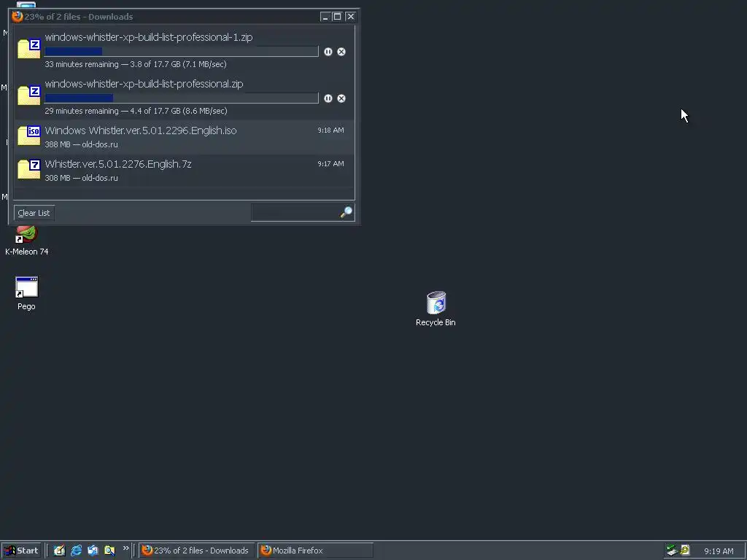This screenshot has height=560, width=747.
Task: Select Windows Whistler.ver.5.01.2296.English.iso entry
Action: (x=184, y=137)
